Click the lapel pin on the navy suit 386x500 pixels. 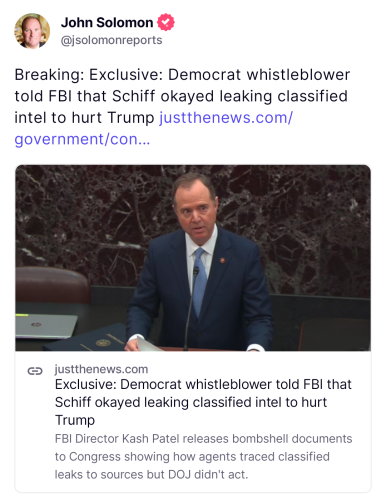pos(223,259)
